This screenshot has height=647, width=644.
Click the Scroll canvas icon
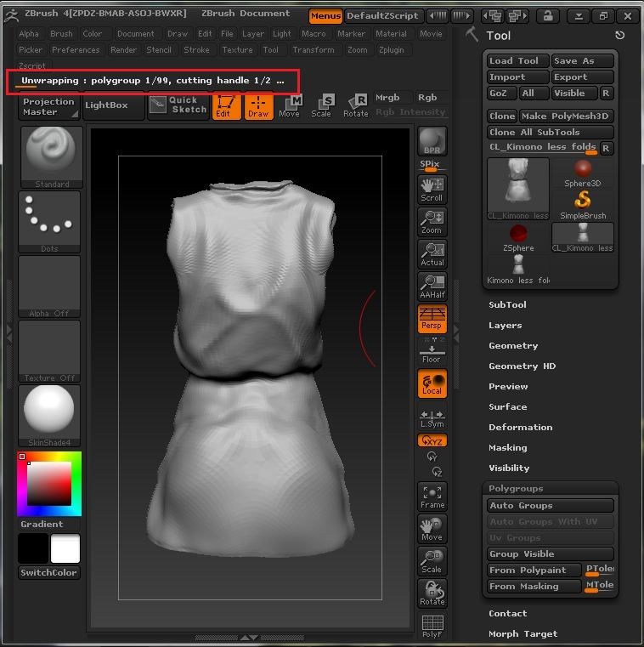point(432,190)
